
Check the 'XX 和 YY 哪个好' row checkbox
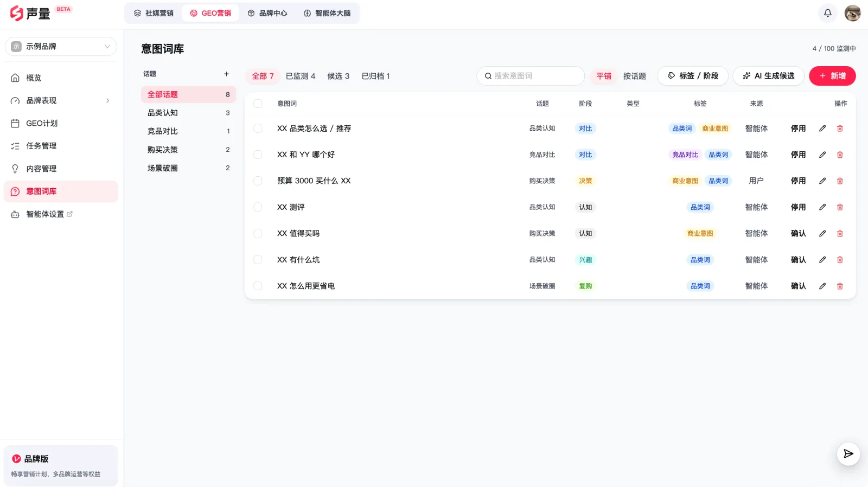click(258, 155)
